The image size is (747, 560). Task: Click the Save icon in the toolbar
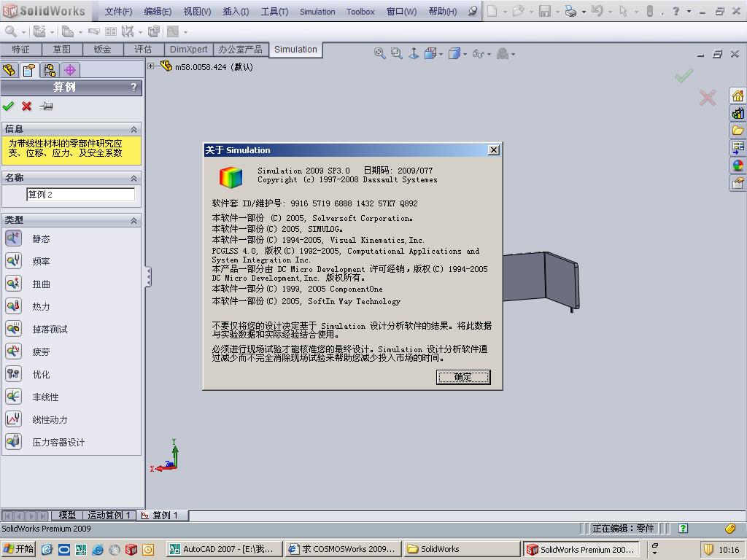(x=544, y=11)
